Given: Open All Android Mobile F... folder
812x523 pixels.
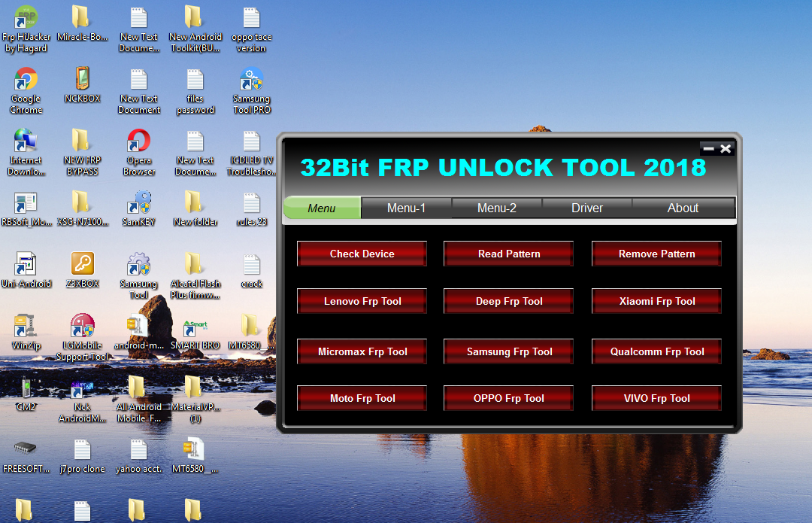Looking at the screenshot, I should pos(139,399).
